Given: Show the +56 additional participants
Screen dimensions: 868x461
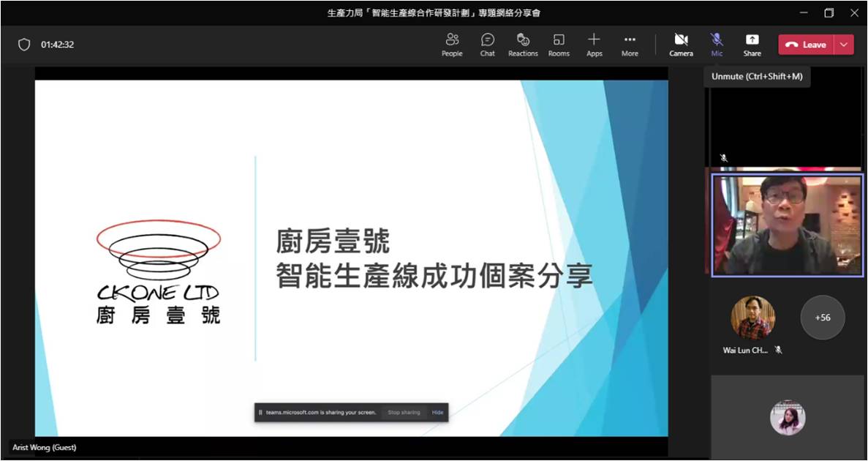Looking at the screenshot, I should (x=823, y=318).
